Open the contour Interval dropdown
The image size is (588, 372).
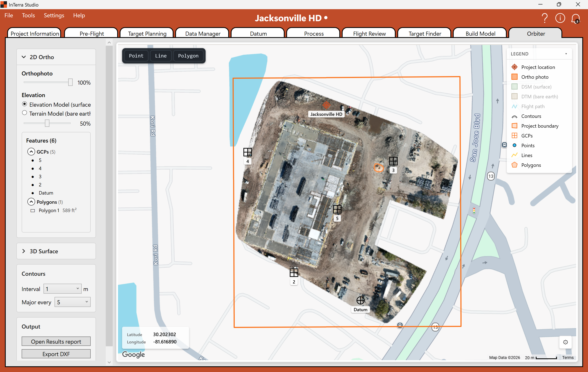pos(62,289)
